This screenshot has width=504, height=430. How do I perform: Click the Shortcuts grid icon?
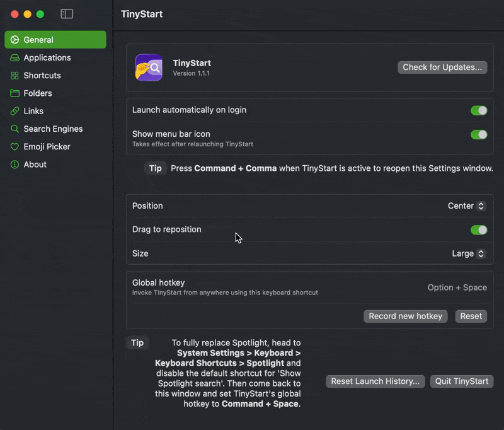point(14,76)
